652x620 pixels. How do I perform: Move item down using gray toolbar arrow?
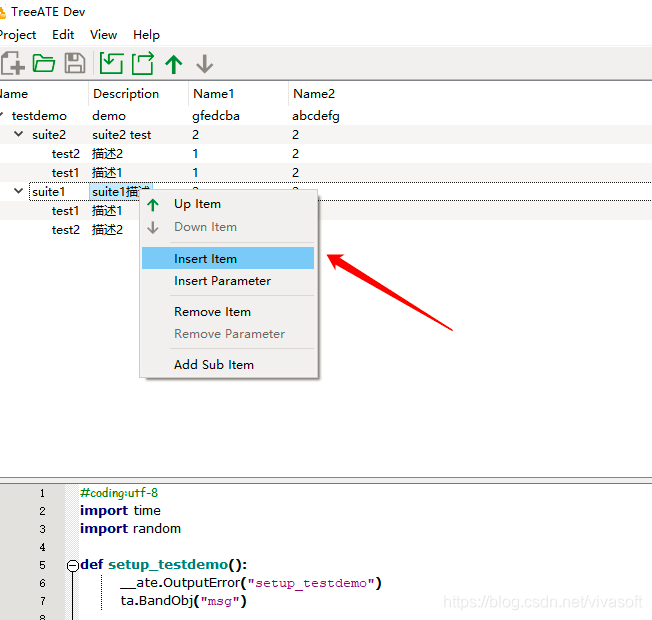click(205, 64)
